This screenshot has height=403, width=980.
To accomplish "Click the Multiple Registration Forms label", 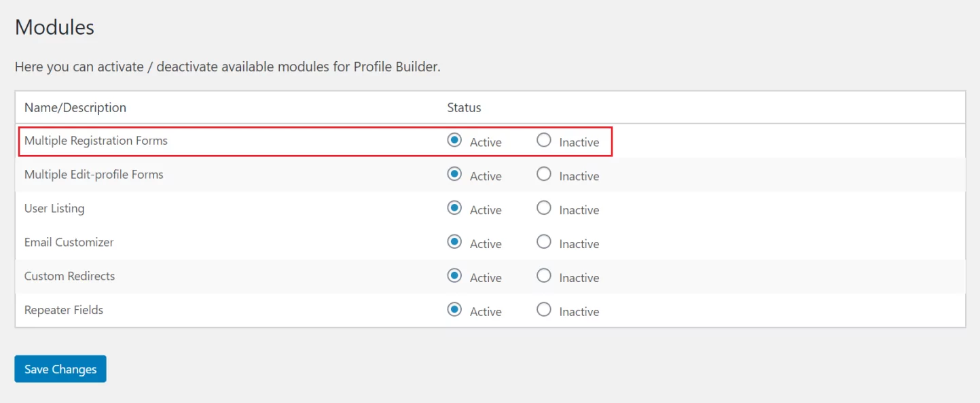I will pos(96,141).
